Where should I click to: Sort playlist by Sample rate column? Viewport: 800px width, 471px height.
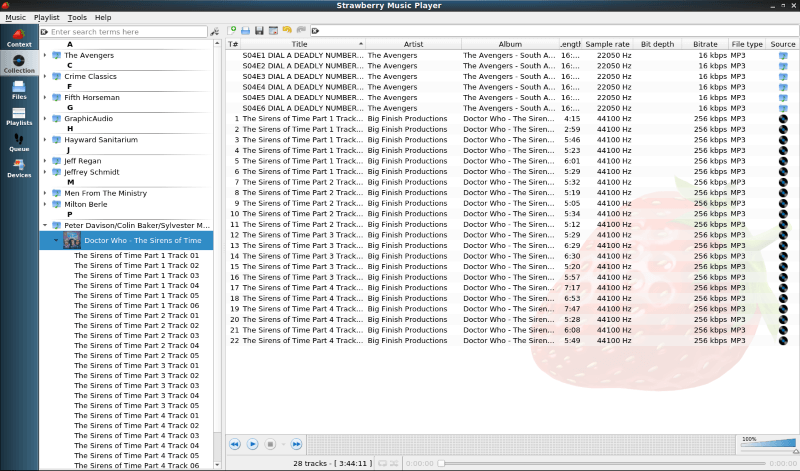(x=608, y=44)
